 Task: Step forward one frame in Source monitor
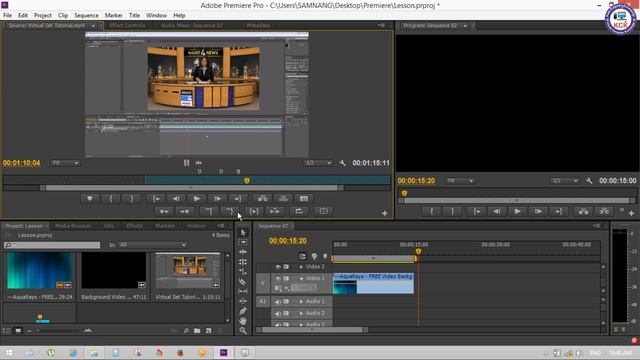point(217,199)
